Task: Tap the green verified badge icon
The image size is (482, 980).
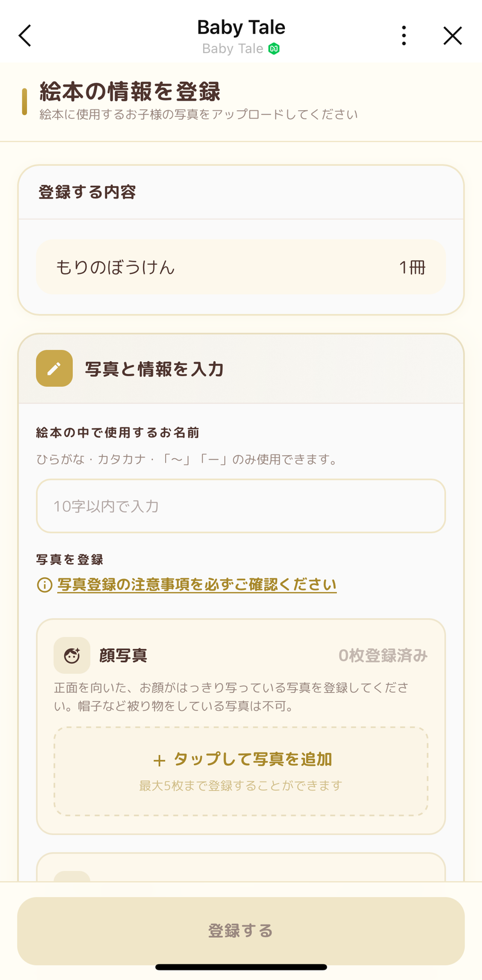Action: [274, 49]
